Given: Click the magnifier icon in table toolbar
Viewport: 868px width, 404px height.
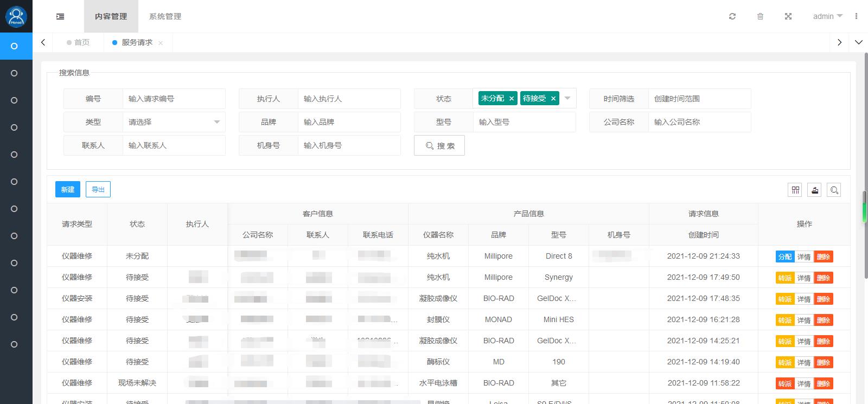Looking at the screenshot, I should click(834, 190).
